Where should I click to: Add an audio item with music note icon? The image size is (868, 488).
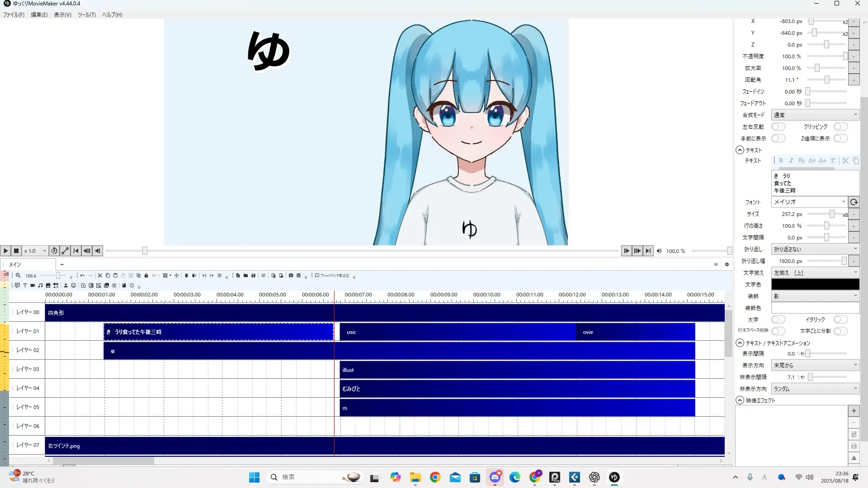(x=40, y=285)
